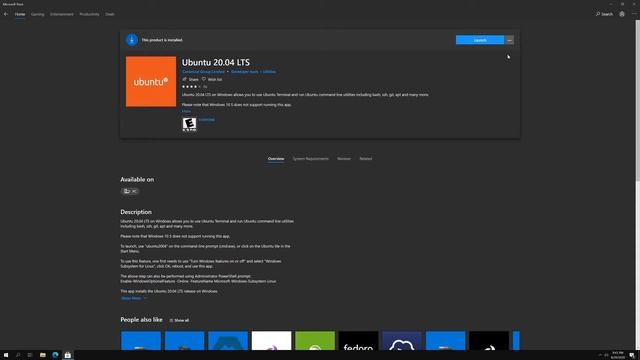Share this app
640x360 pixels.
pyautogui.click(x=190, y=79)
